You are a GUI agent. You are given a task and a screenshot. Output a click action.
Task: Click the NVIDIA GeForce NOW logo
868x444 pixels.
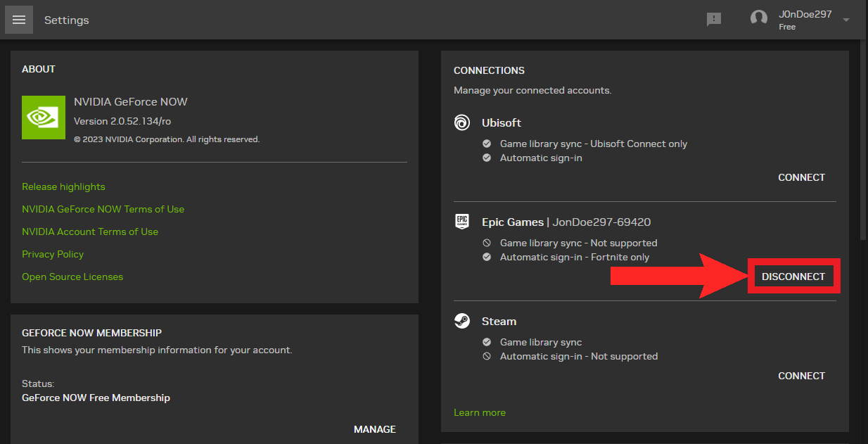[44, 118]
